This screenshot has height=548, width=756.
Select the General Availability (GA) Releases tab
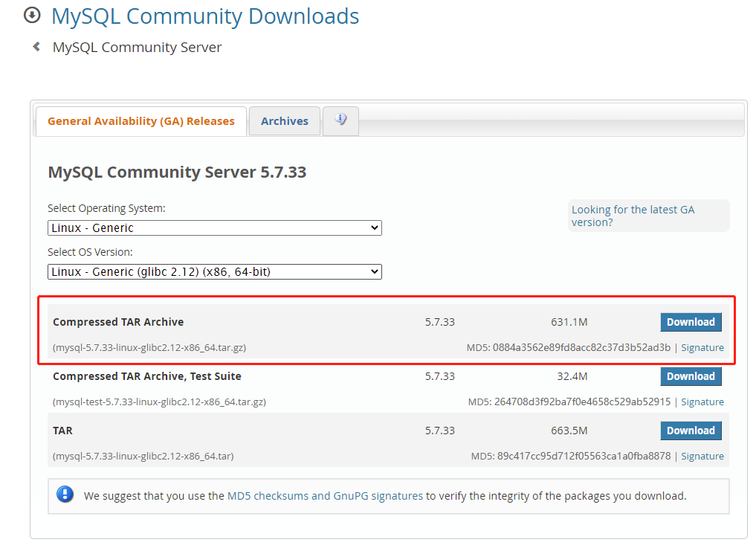pos(141,121)
